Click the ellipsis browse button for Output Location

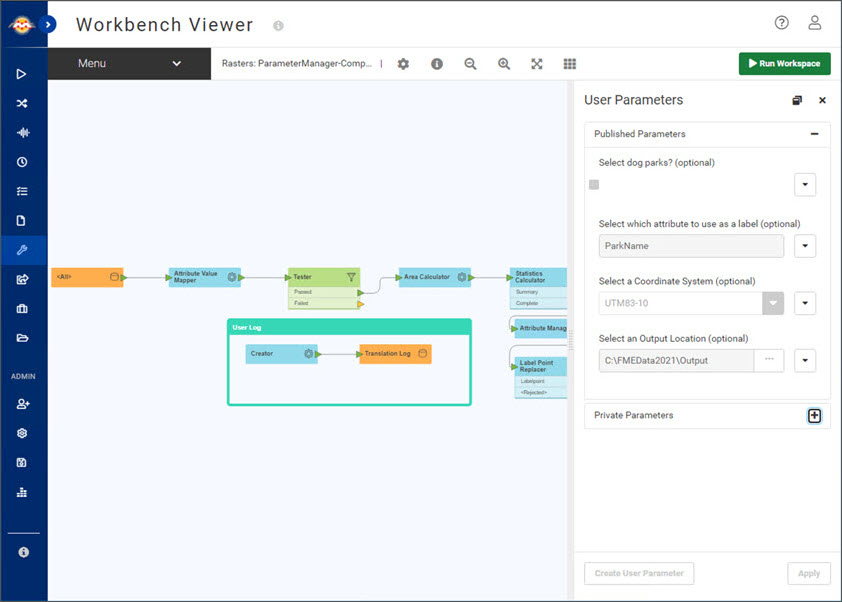[769, 361]
